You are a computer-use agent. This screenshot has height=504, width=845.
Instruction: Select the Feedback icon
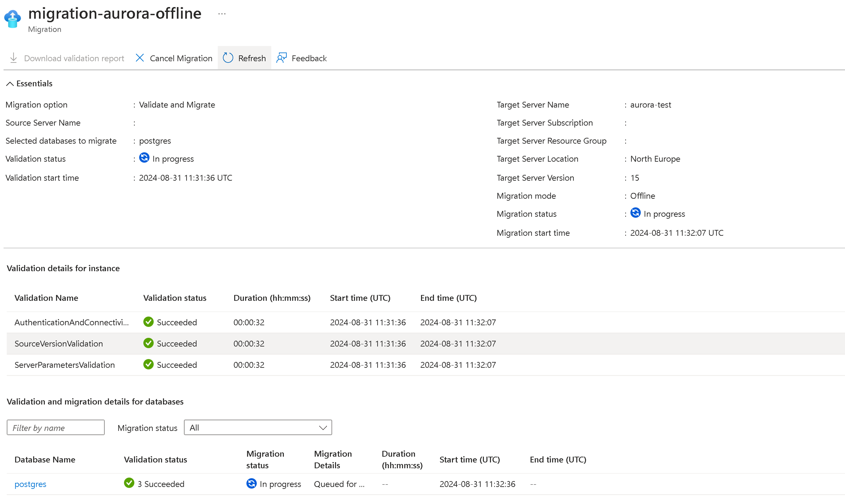coord(281,58)
